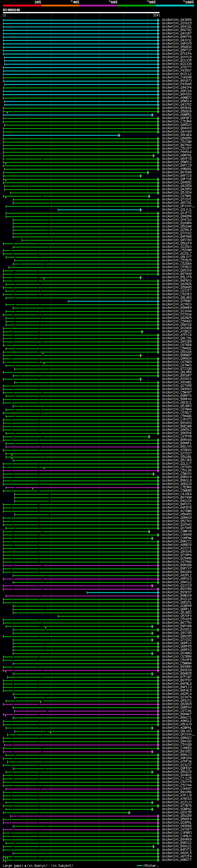The width and height of the screenshot is (197, 868).
Task: Click short cyan alignment bar of UniRef100_Q3LVJ1
Action: [100, 210]
